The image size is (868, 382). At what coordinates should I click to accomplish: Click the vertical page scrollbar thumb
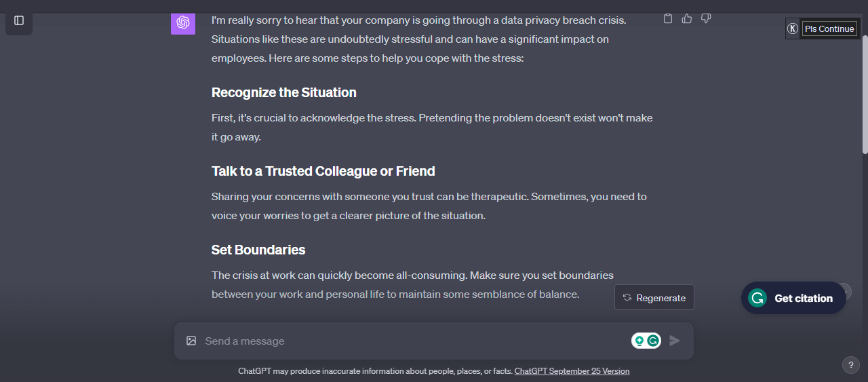(x=865, y=94)
